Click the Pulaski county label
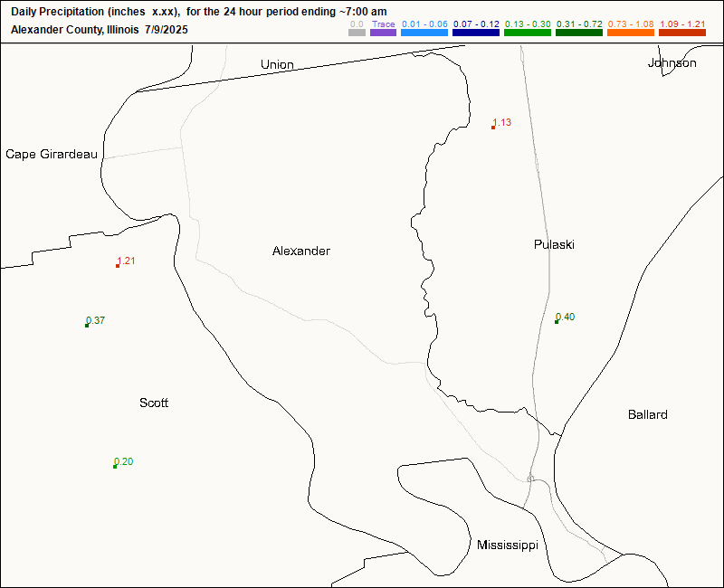724x588 pixels. 554,244
